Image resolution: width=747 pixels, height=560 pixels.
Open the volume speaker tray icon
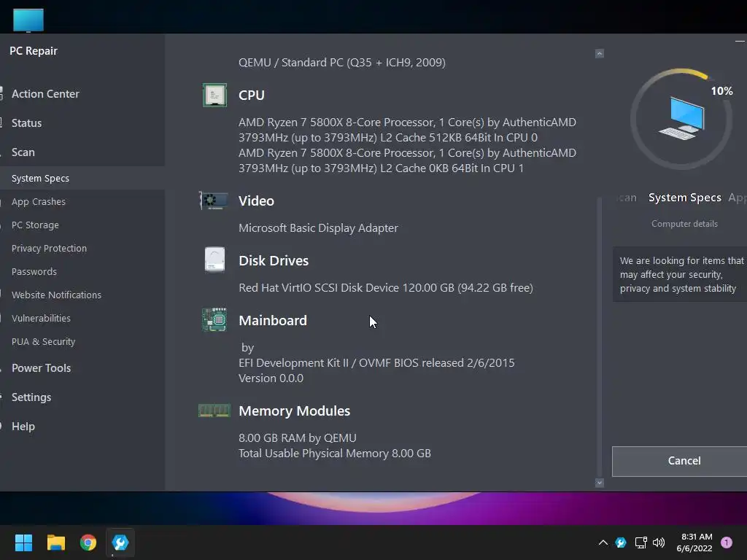click(659, 542)
